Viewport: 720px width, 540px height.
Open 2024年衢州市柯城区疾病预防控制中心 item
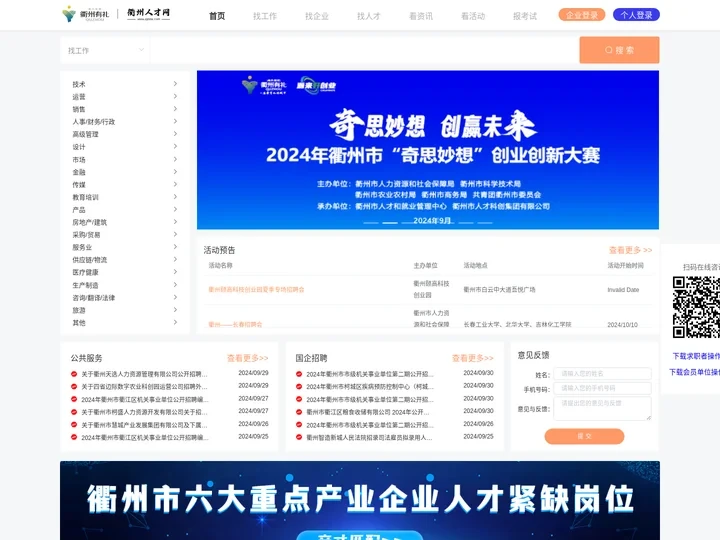coord(370,387)
